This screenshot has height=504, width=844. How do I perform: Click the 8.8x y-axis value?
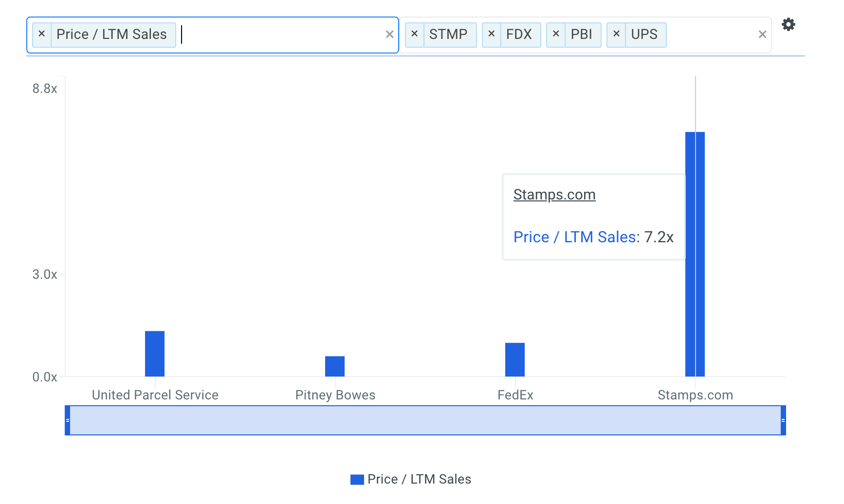(x=45, y=89)
